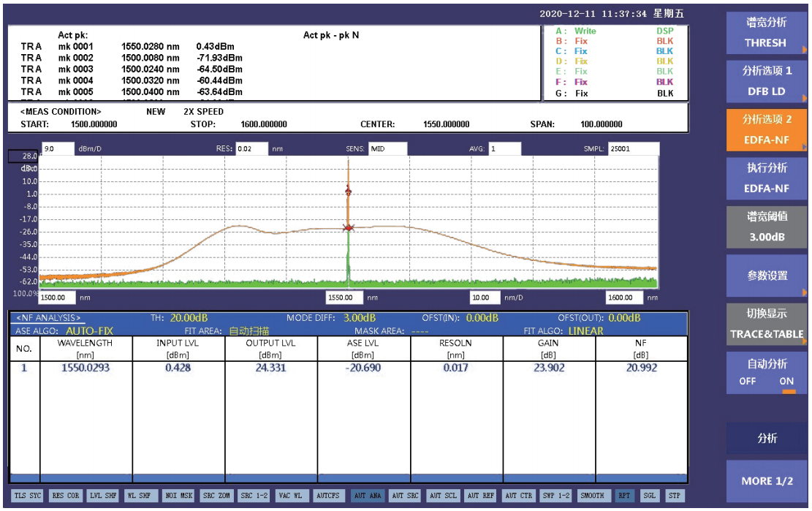Run the 执行分析 EDFA-NF analysis
The width and height of the screenshot is (812, 511).
[x=767, y=178]
